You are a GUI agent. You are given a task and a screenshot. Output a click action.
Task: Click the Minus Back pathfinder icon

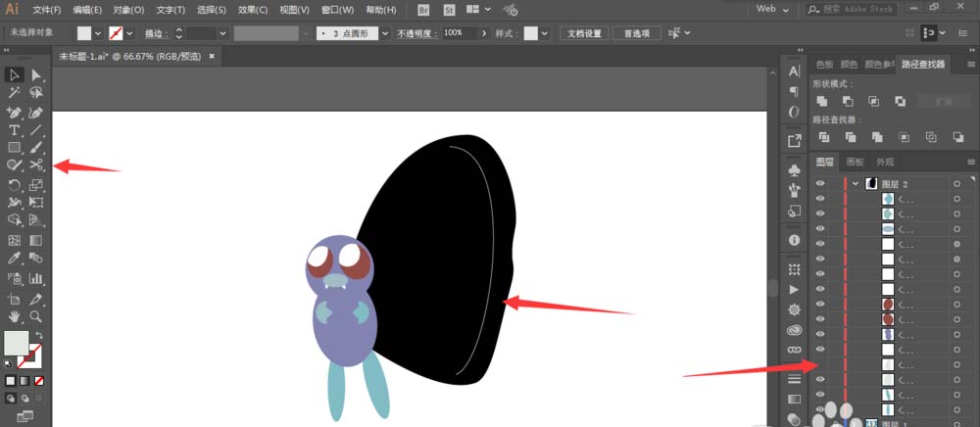coord(958,137)
